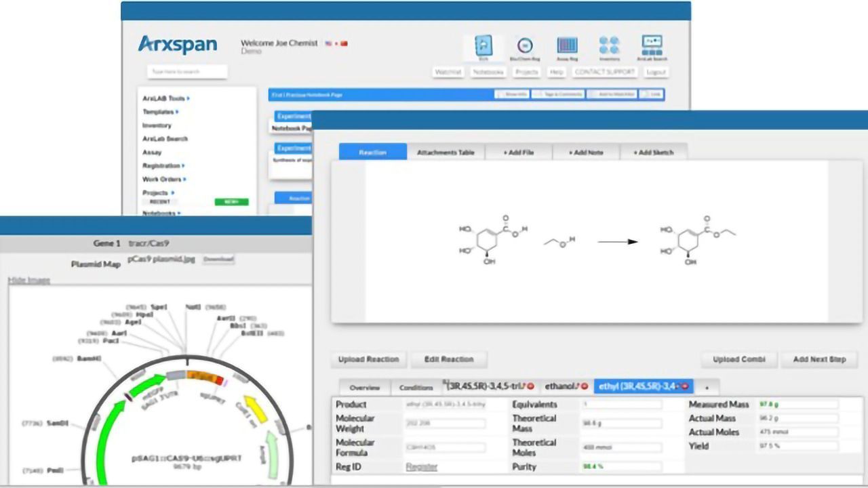Download the pCas9 plasmid.jpg file
The image size is (868, 488).
[218, 260]
